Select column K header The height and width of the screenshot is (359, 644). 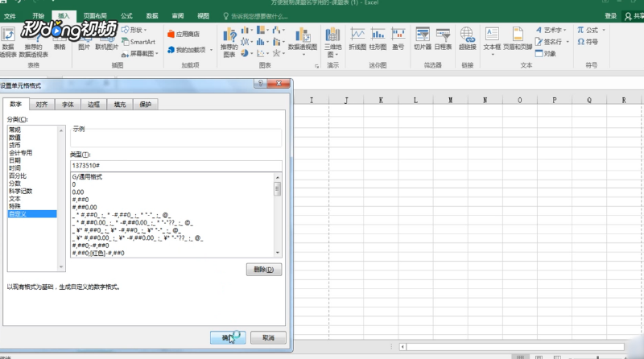point(381,101)
